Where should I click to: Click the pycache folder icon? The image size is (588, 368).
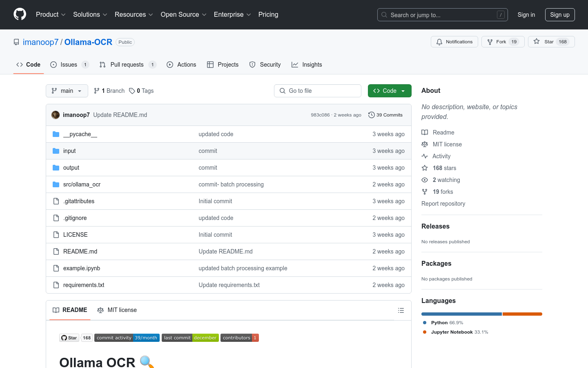pos(56,134)
